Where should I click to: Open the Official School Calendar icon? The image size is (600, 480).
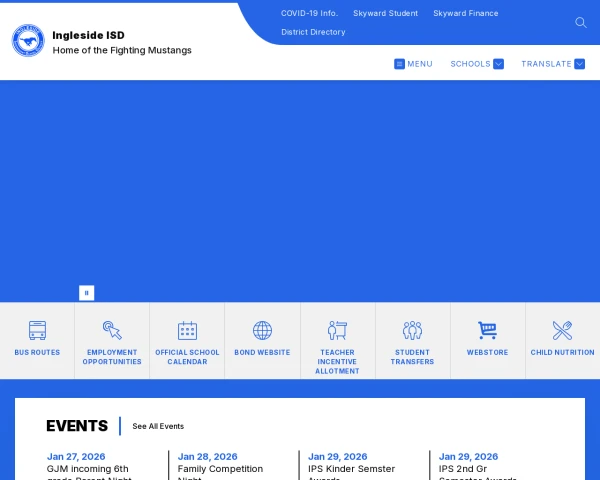[x=187, y=331]
